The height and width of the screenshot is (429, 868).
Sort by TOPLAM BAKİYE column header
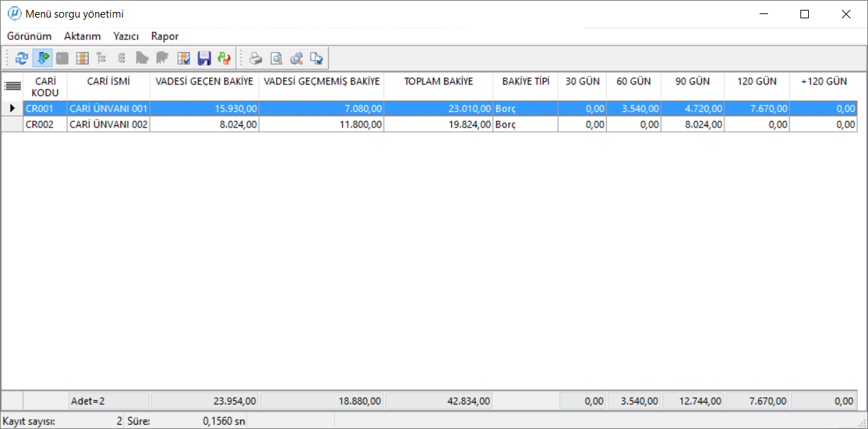438,82
